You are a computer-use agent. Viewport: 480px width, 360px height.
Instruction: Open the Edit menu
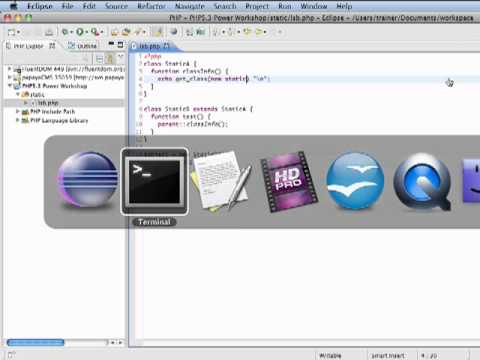[x=89, y=6]
